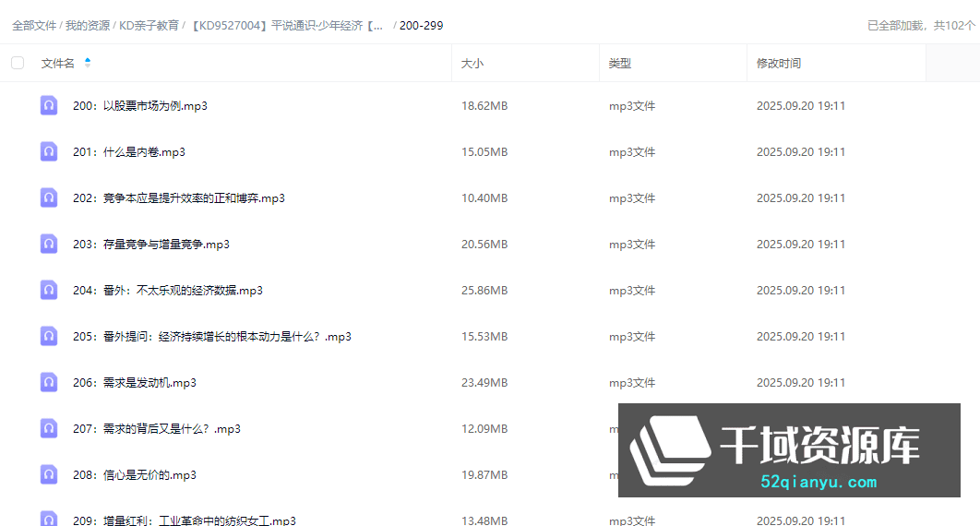Open 我的资源 breadcrumb folder
Screen dimensions: 980x526
[x=88, y=26]
